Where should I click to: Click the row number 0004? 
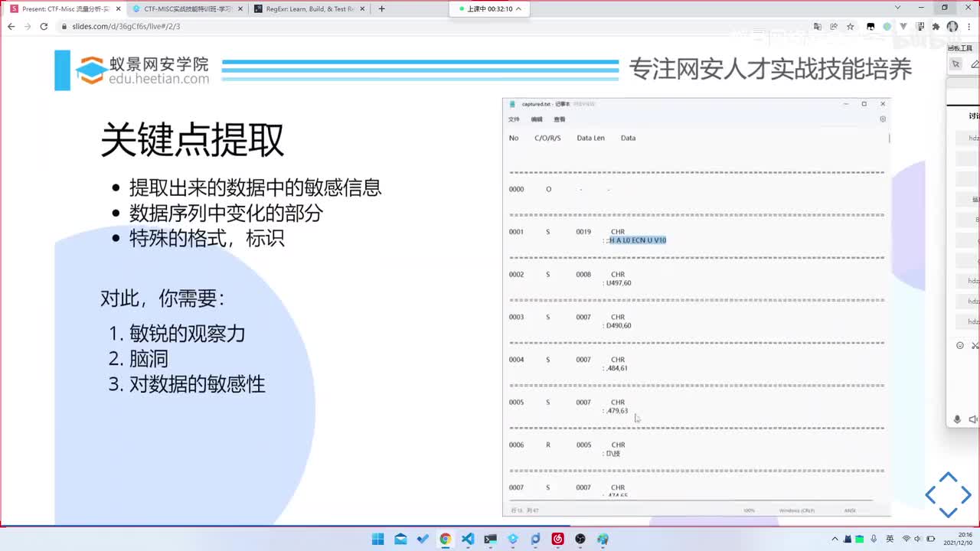point(517,360)
